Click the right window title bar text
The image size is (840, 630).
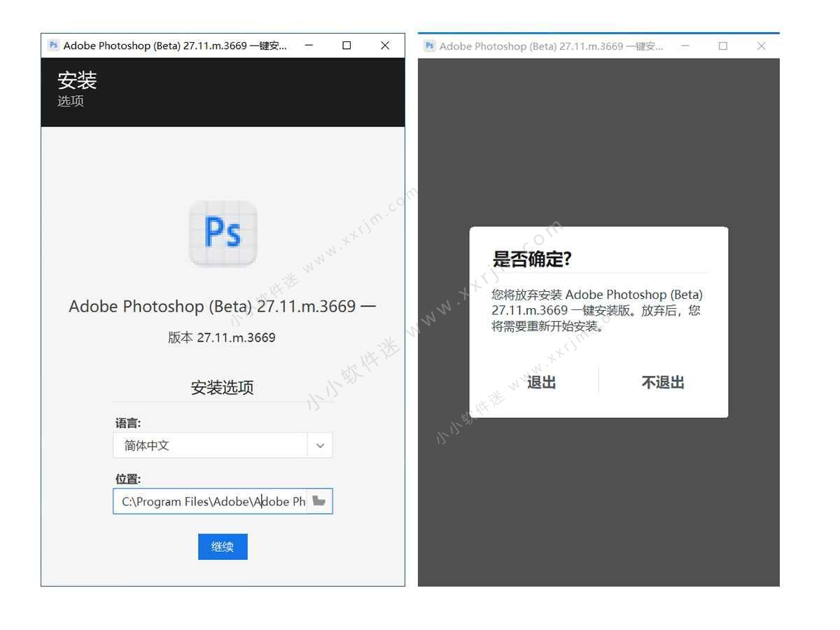point(551,46)
